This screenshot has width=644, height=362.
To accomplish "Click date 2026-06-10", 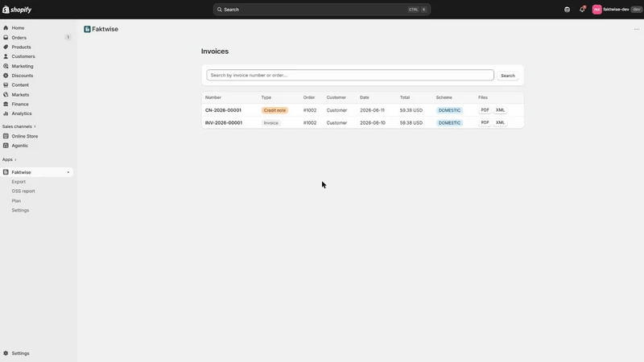I will (373, 123).
